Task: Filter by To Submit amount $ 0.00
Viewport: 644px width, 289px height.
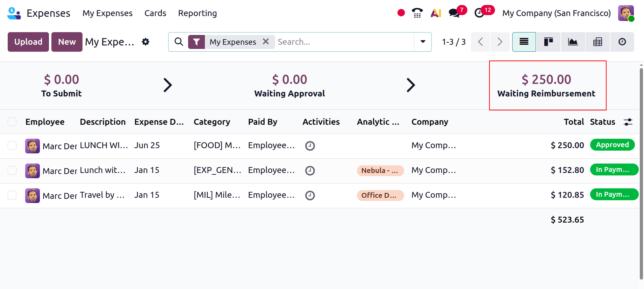Action: tap(62, 86)
